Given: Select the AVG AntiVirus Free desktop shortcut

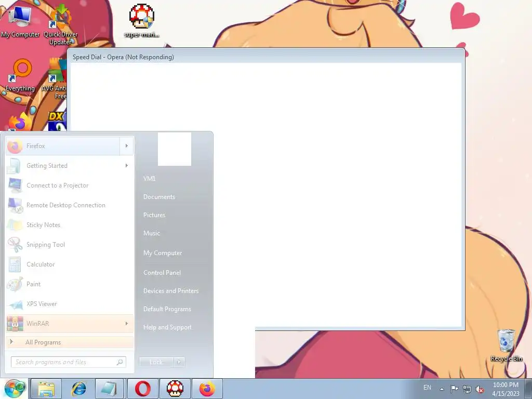Looking at the screenshot, I should tap(54, 79).
